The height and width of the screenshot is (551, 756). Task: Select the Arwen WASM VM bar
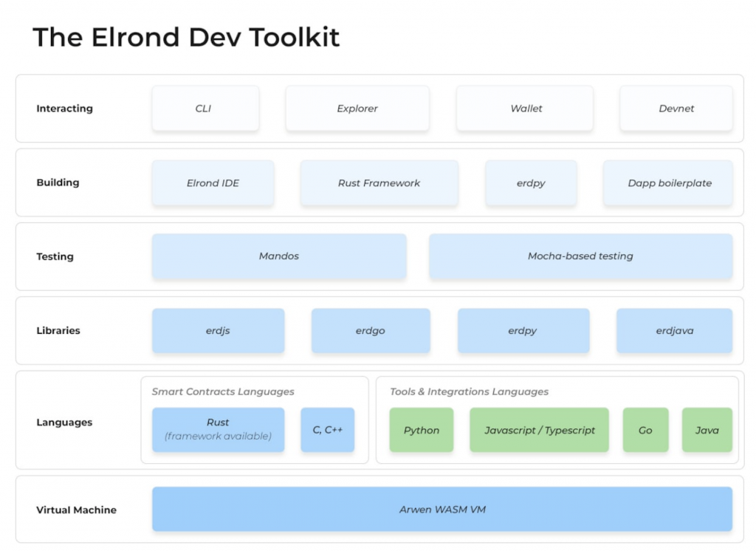pos(442,509)
